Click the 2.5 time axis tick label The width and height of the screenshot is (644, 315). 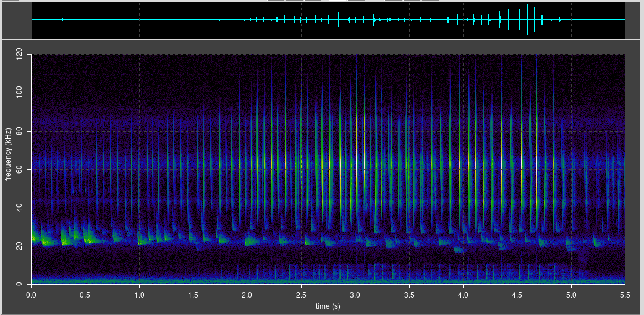point(301,295)
